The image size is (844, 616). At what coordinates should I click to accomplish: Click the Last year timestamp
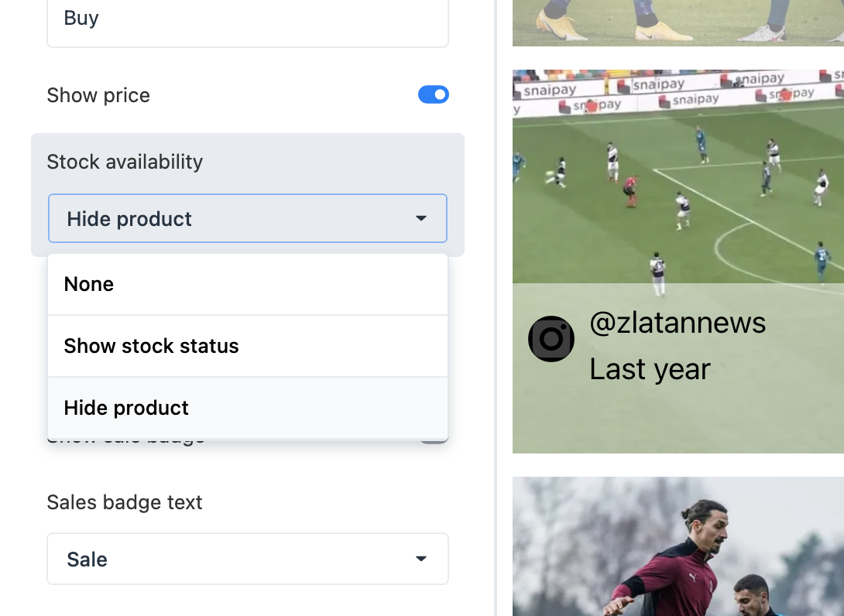[x=650, y=369]
